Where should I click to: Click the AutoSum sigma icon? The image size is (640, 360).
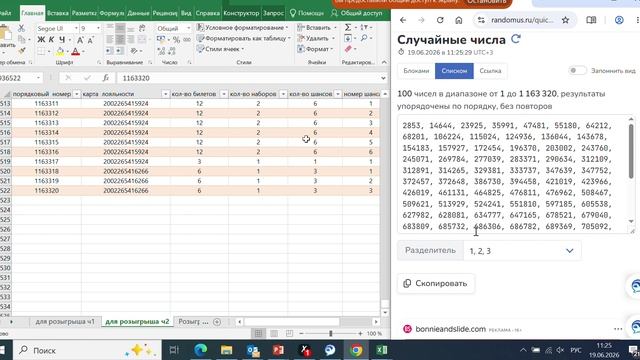click(348, 27)
